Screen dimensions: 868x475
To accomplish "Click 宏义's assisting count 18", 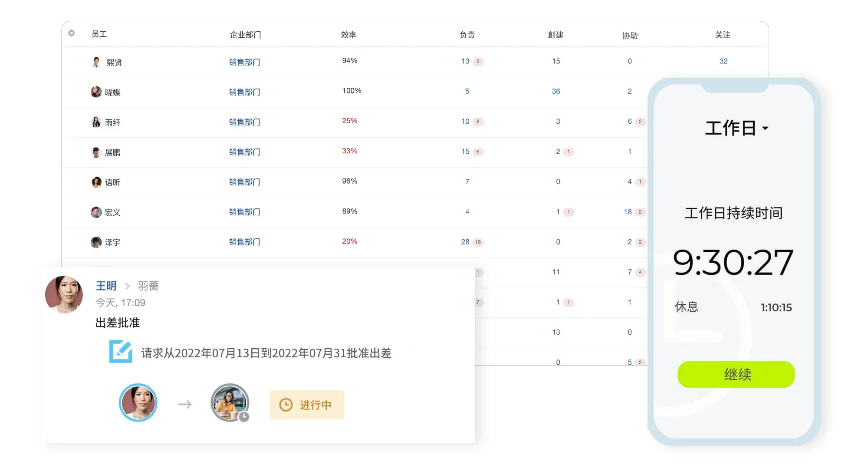I will 628,212.
